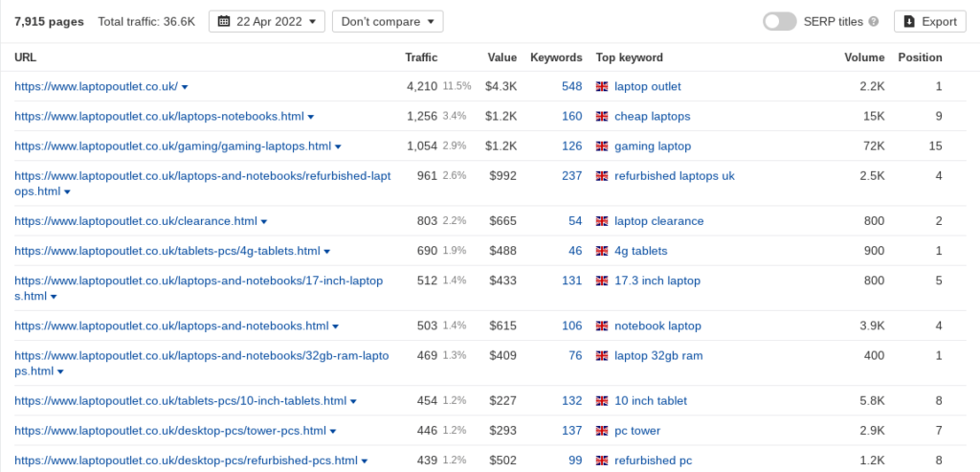Open 'cheap laptops' top keyword
980x472 pixels.
pos(653,116)
